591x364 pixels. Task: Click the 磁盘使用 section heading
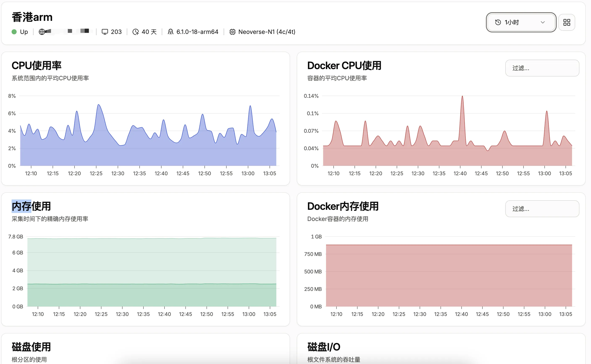(x=31, y=347)
